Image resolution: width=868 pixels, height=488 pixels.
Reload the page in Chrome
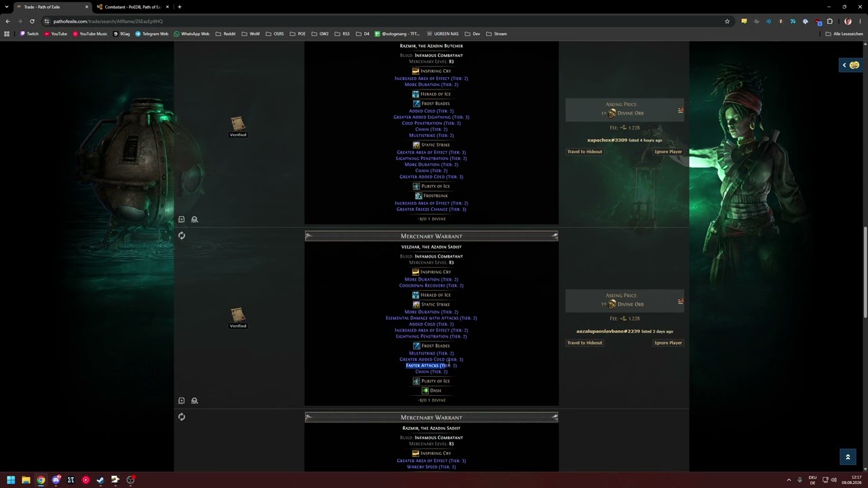tap(32, 21)
